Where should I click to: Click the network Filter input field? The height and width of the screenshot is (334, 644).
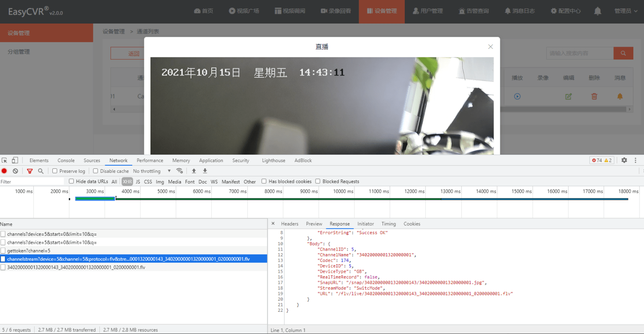click(x=31, y=182)
